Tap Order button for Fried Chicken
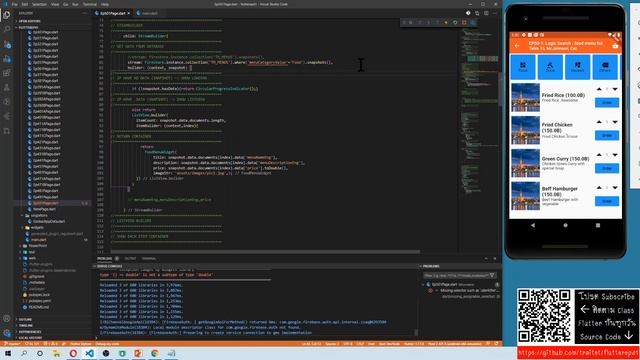640x360 pixels. pyautogui.click(x=607, y=136)
